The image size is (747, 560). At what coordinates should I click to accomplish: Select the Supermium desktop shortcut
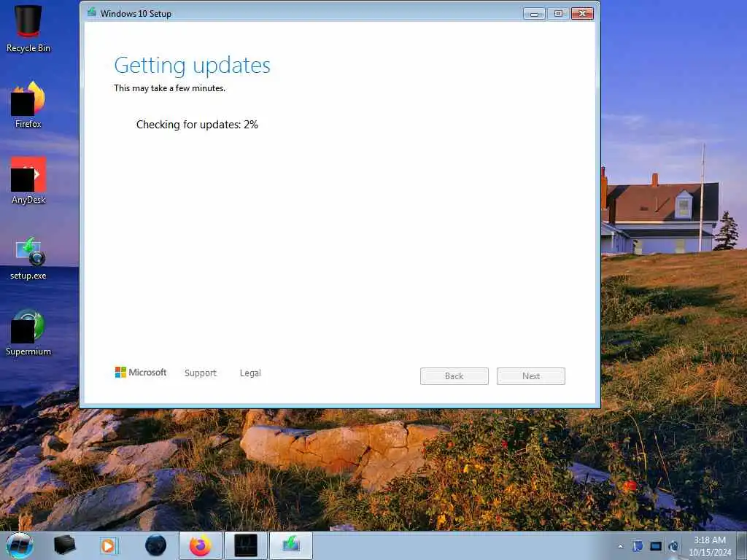(28, 332)
